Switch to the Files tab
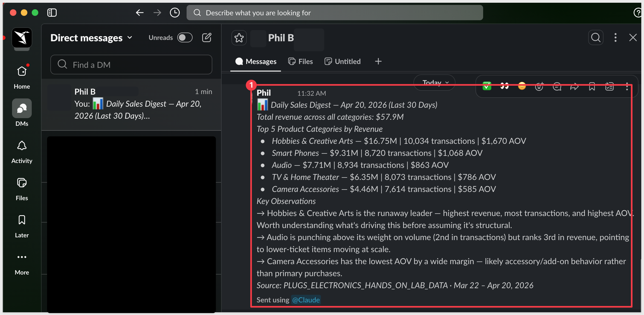Viewport: 644px width, 315px height. tap(300, 62)
